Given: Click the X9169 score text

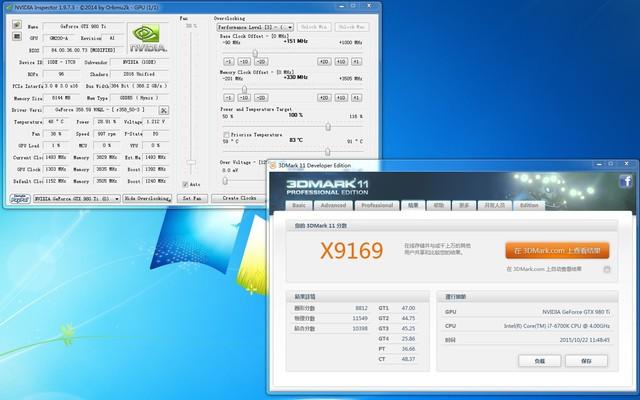Looking at the screenshot, I should pyautogui.click(x=351, y=251).
